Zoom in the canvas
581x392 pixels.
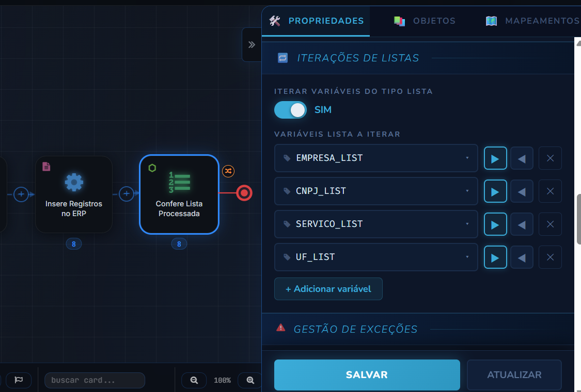(x=250, y=380)
